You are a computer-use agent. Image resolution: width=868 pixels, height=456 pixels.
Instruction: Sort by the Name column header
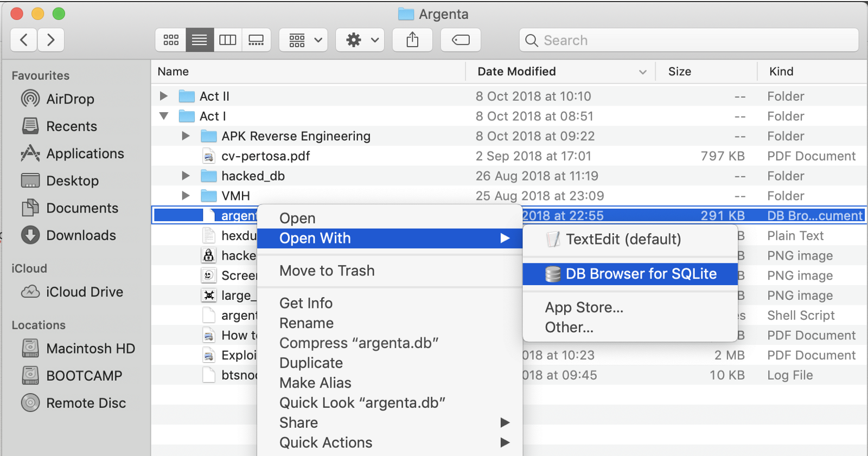point(308,72)
